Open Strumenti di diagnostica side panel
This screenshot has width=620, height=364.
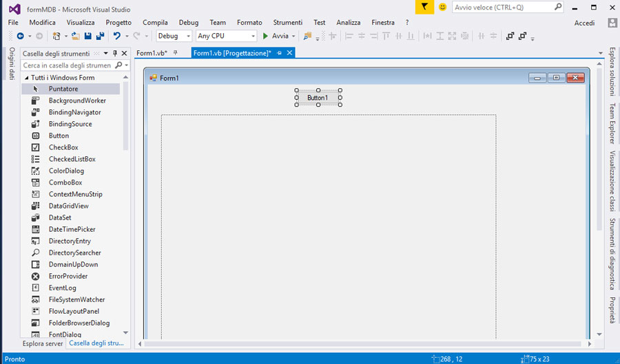tap(612, 254)
